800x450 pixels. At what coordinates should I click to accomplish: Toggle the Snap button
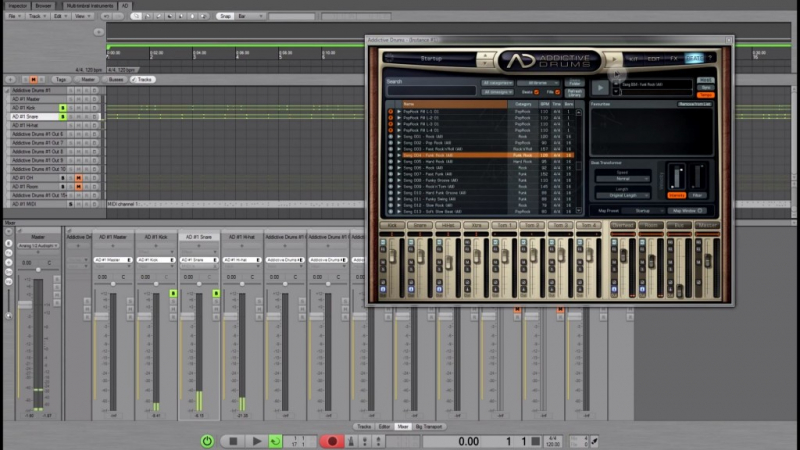pos(225,16)
